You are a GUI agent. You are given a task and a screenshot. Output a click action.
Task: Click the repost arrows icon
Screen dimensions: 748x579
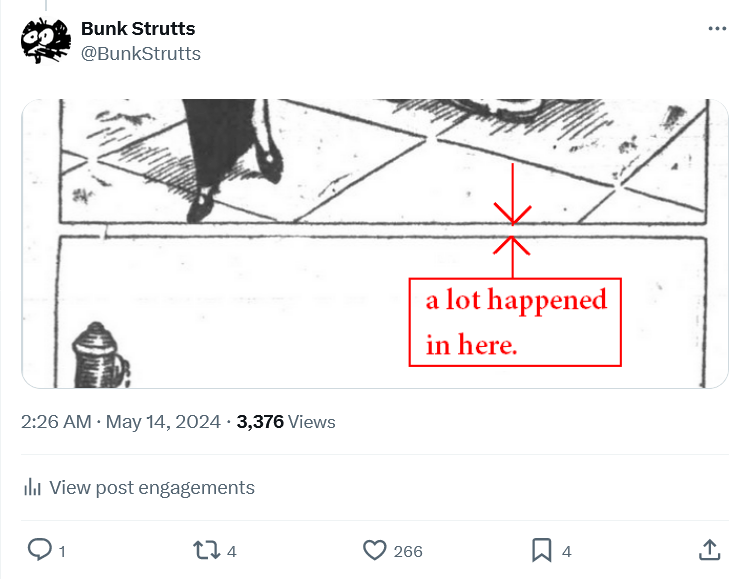click(x=205, y=550)
